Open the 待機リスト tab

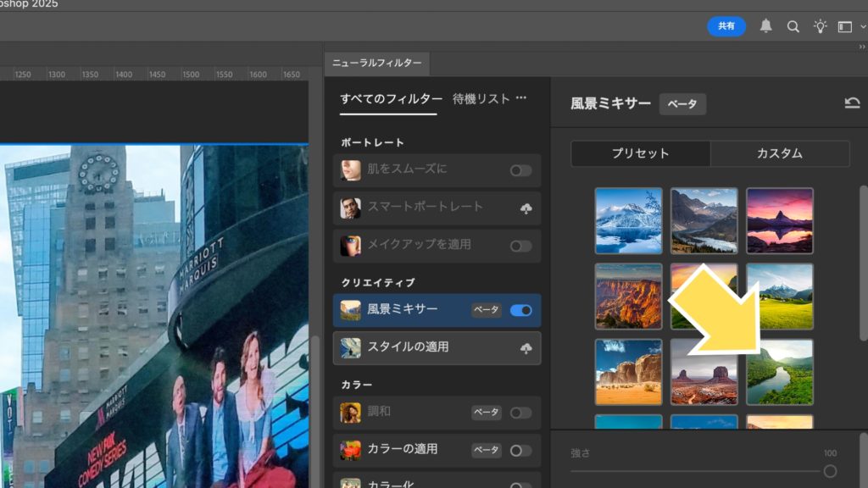click(481, 98)
